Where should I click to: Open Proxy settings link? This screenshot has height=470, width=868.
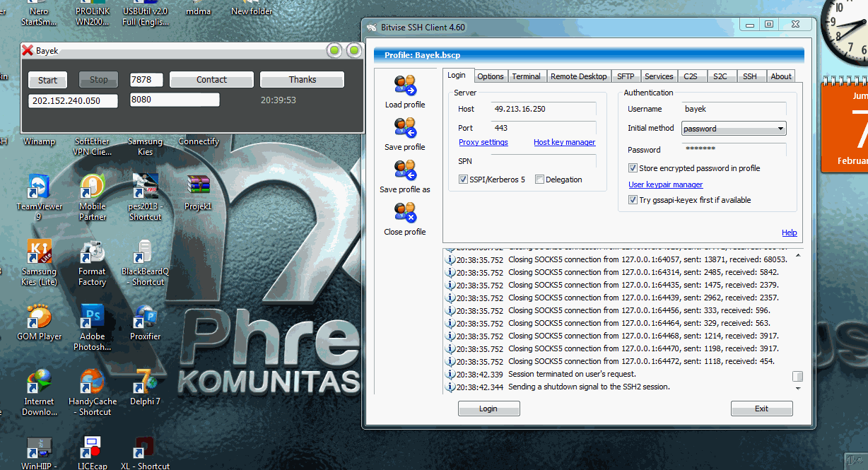tap(483, 142)
